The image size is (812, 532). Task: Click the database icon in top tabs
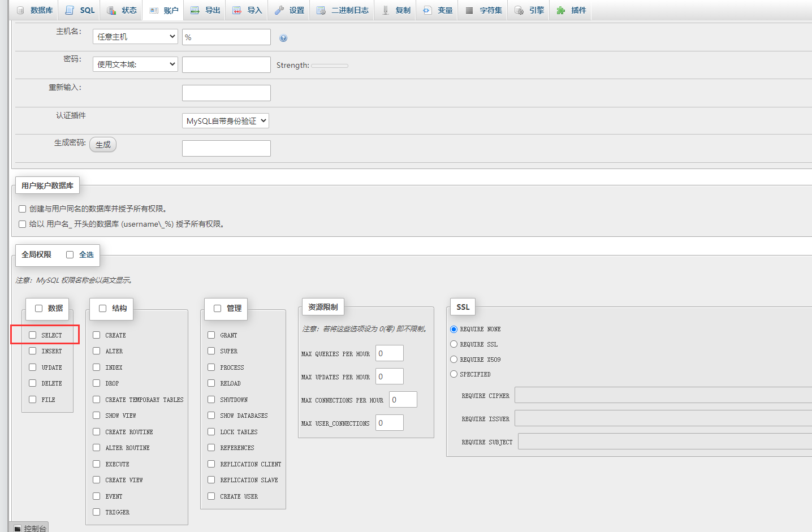pyautogui.click(x=20, y=10)
